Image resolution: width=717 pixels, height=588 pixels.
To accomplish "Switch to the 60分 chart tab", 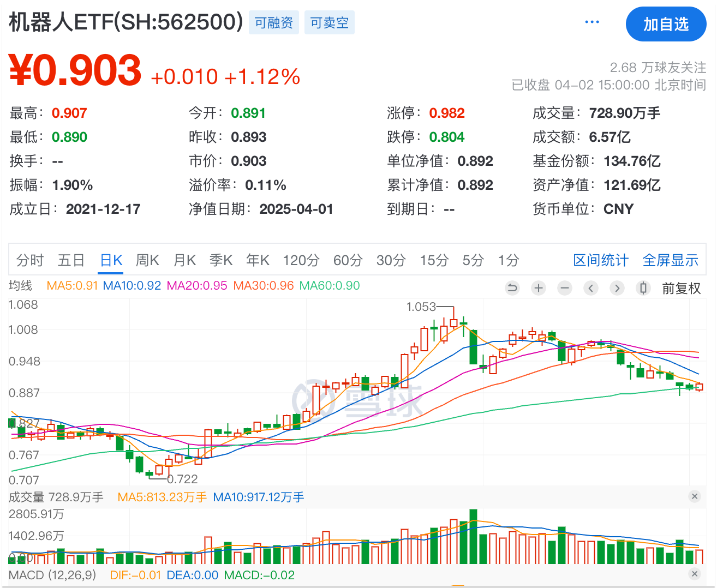I will pos(348,261).
